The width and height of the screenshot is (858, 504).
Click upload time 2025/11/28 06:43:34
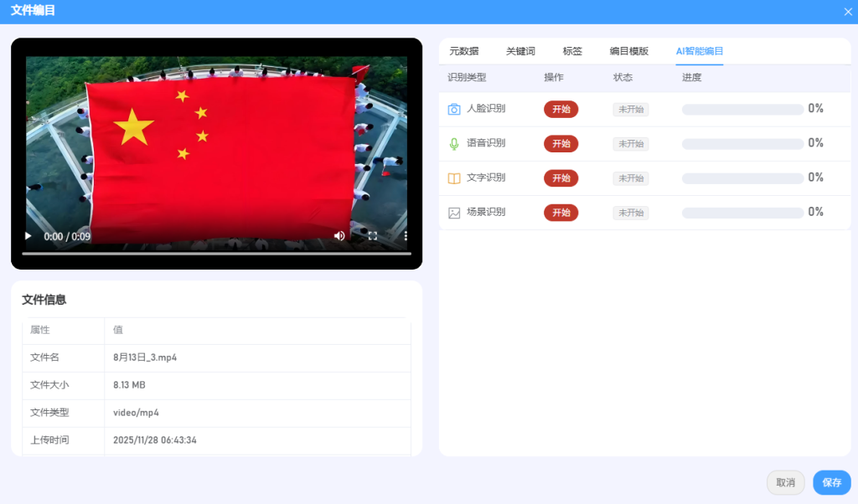coord(155,440)
